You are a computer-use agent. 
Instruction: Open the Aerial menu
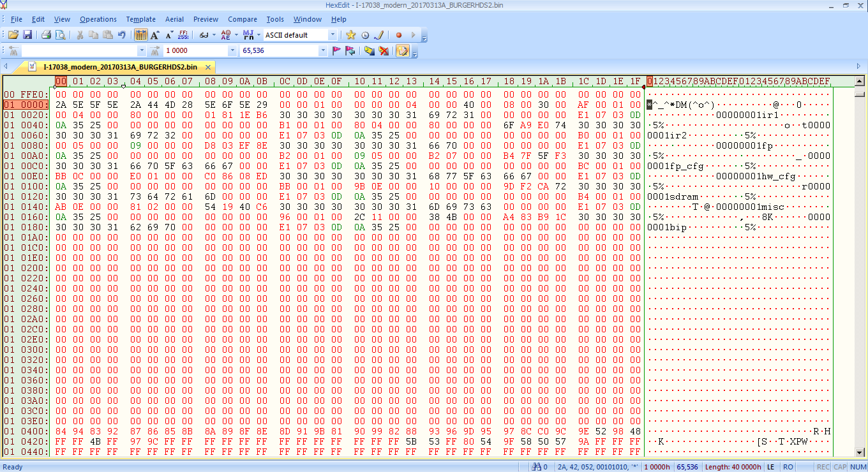click(x=174, y=19)
